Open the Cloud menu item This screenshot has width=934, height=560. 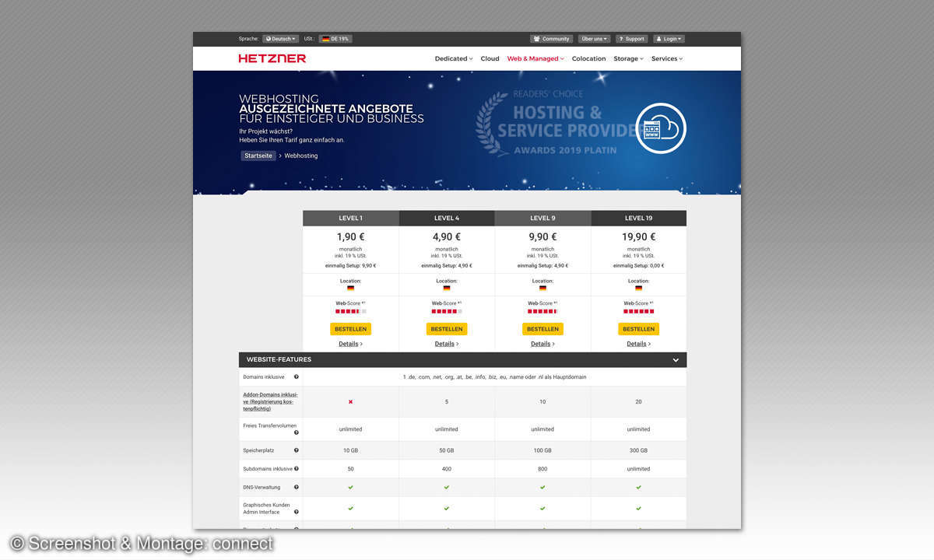point(490,58)
